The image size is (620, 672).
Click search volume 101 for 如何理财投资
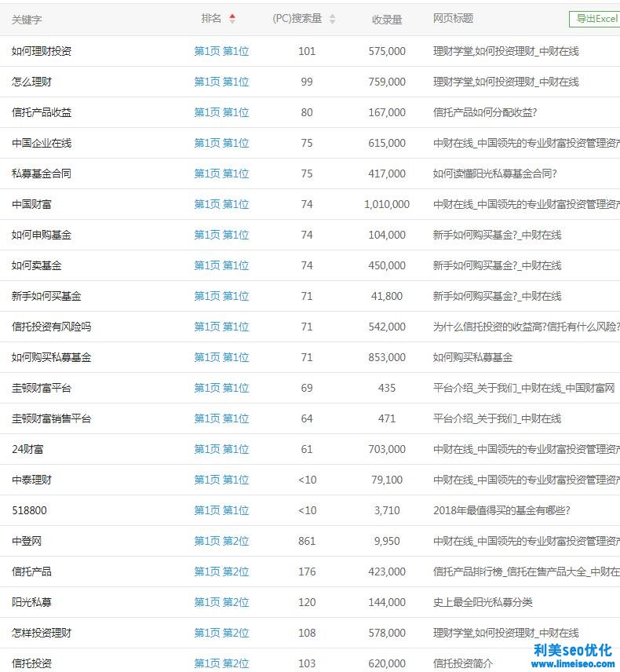click(307, 51)
